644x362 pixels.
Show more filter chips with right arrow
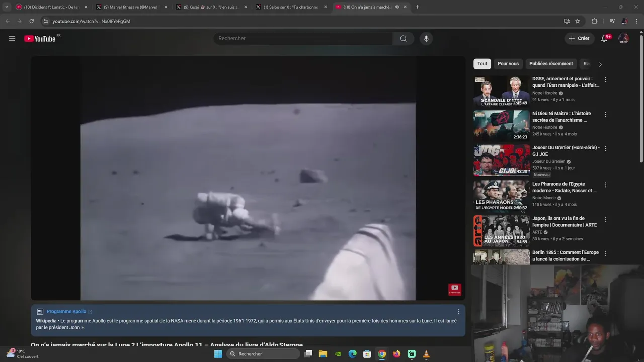(600, 64)
